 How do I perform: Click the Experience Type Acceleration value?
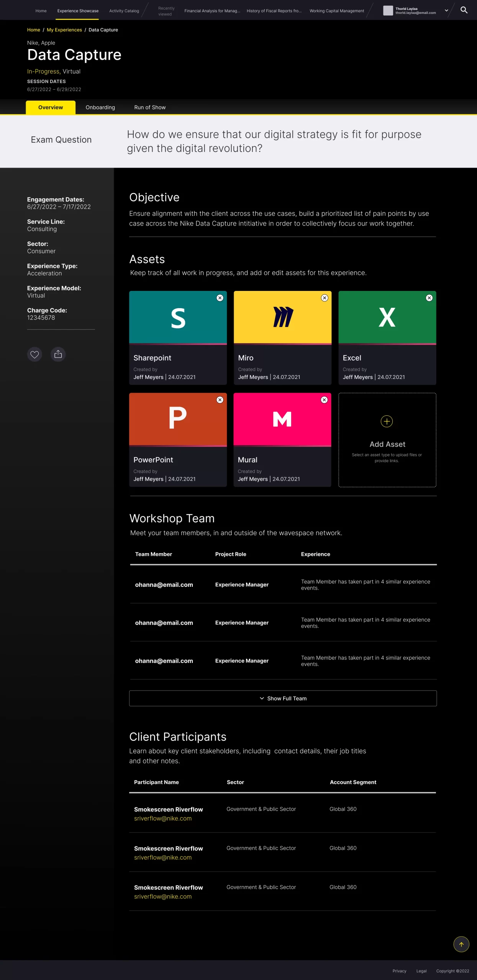click(44, 273)
